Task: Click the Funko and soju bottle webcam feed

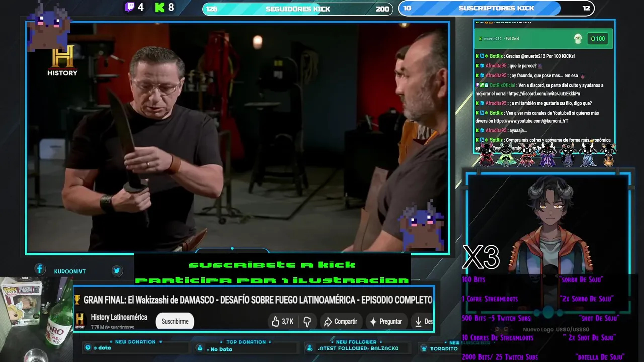Action: point(36,319)
